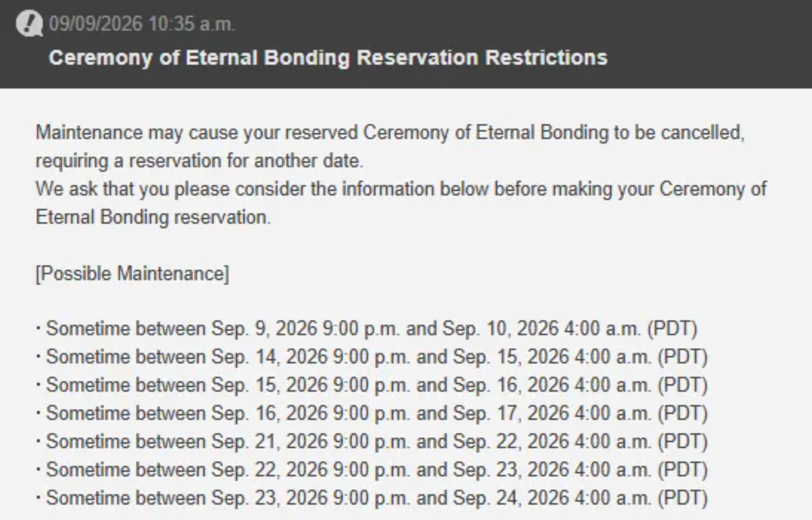Screen dimensions: 812x520
Task: Click '(PDT)' at end of Sep. 10 line
Action: 672,329
